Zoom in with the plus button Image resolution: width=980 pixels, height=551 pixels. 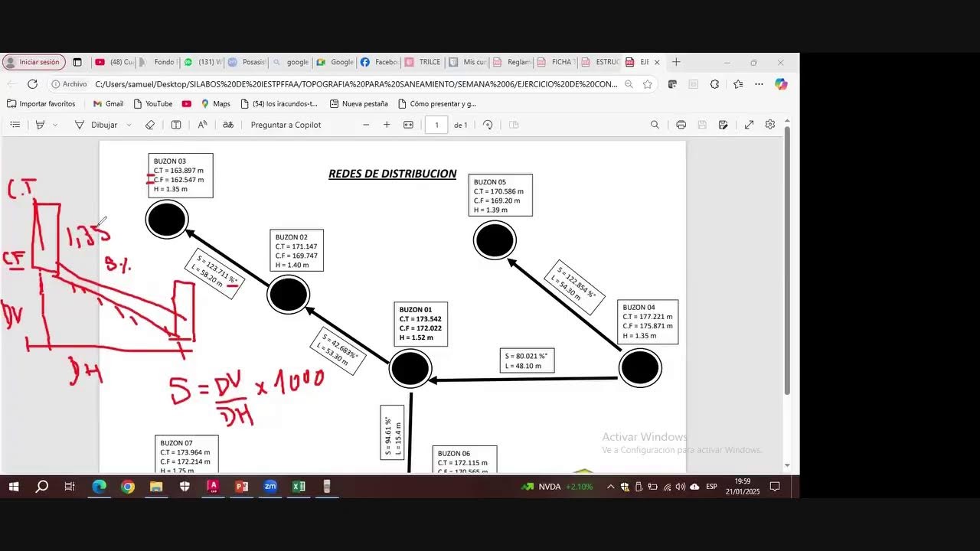coord(387,125)
